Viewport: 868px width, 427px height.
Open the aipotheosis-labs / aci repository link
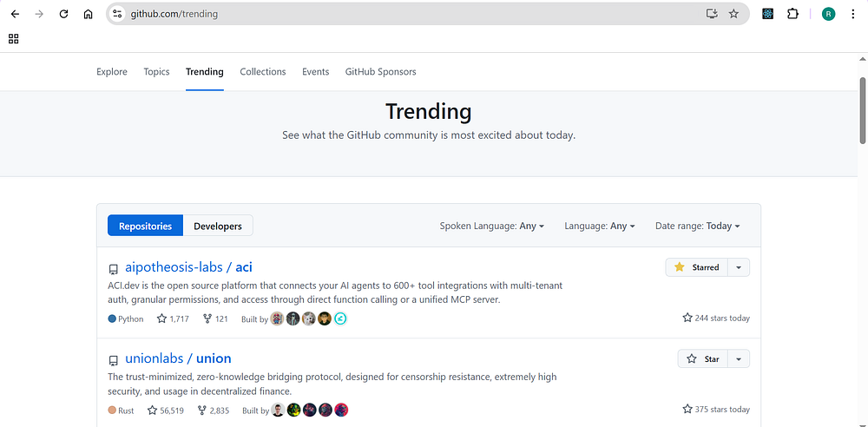[x=188, y=267]
